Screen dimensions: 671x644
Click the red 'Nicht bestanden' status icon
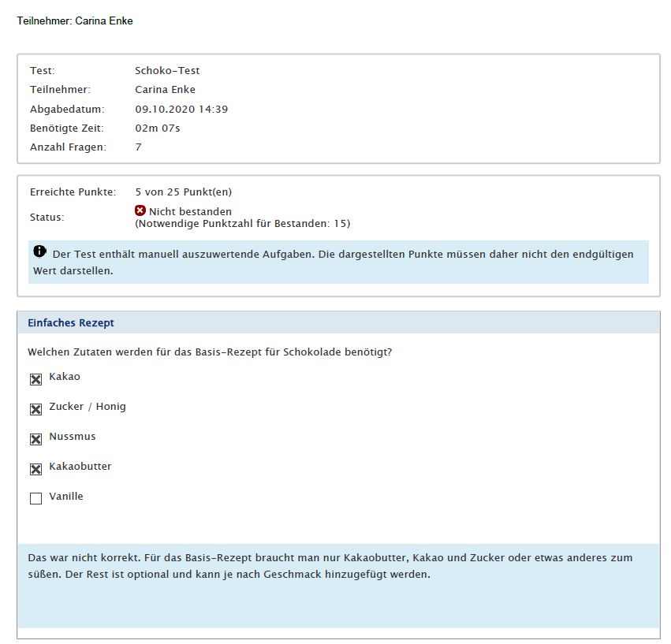140,210
